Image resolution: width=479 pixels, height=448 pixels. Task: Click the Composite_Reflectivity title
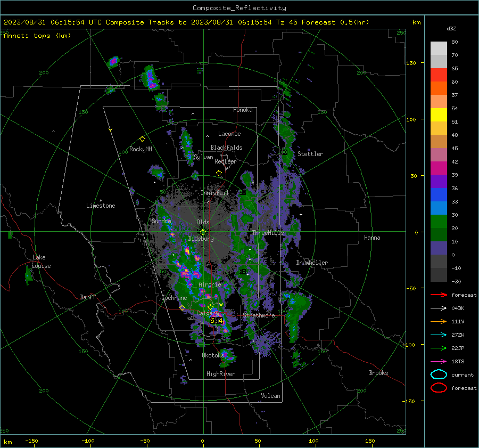pyautogui.click(x=239, y=8)
